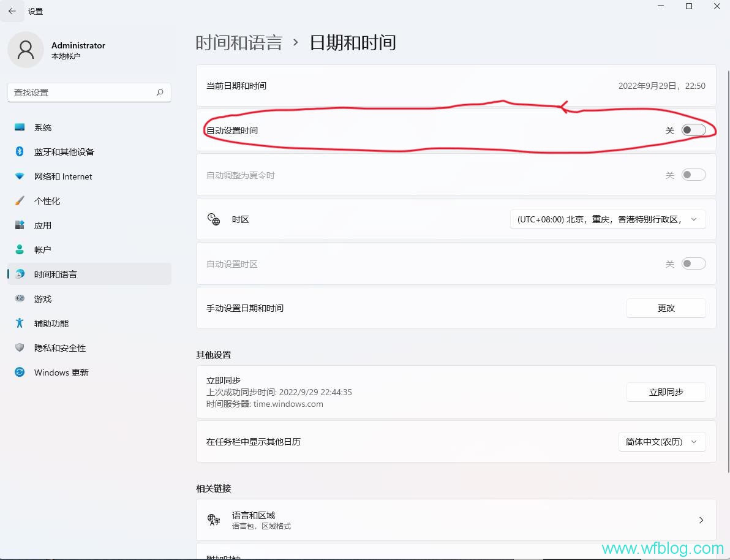Click the Bluetooth icon beside 蓝牙和其他设备
730x560 pixels.
(x=20, y=151)
